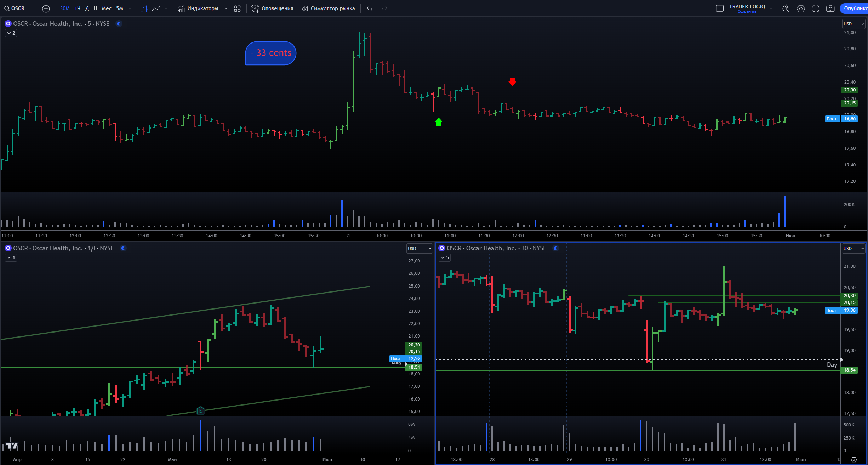Select the 5М timeframe
Image resolution: width=868 pixels, height=465 pixels.
pos(120,8)
